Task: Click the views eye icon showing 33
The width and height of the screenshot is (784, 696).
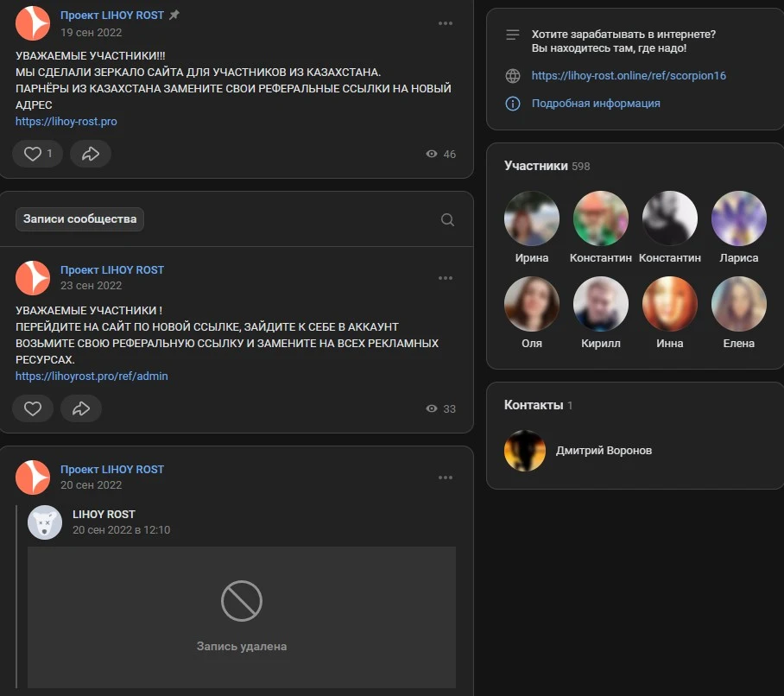Action: (432, 408)
